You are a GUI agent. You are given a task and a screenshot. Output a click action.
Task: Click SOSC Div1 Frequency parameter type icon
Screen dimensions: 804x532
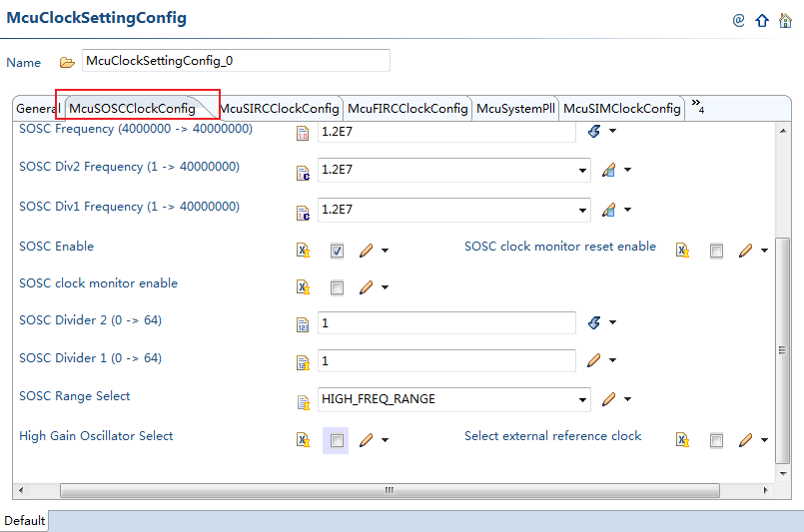tap(303, 214)
